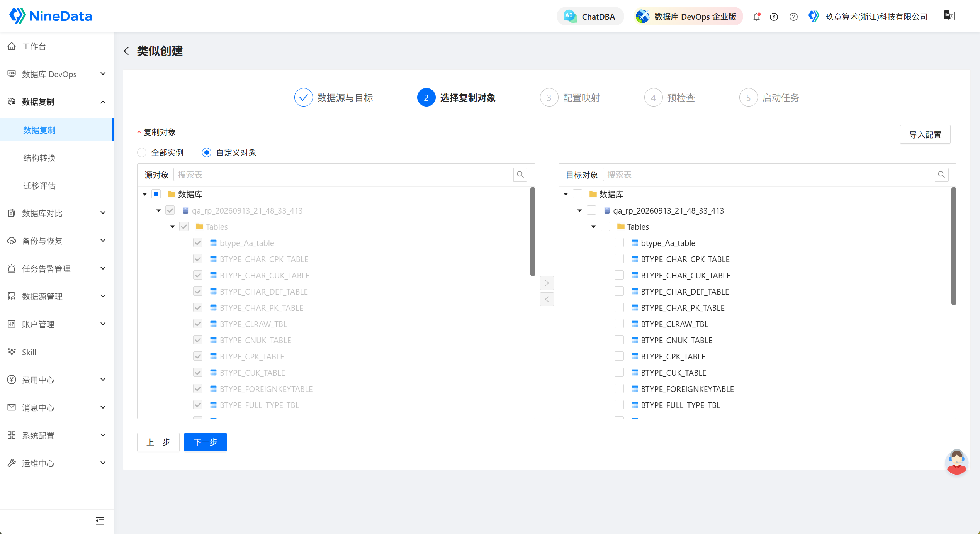Viewport: 980px width, 534px height.
Task: Click the source object search magnifier icon
Action: 520,175
